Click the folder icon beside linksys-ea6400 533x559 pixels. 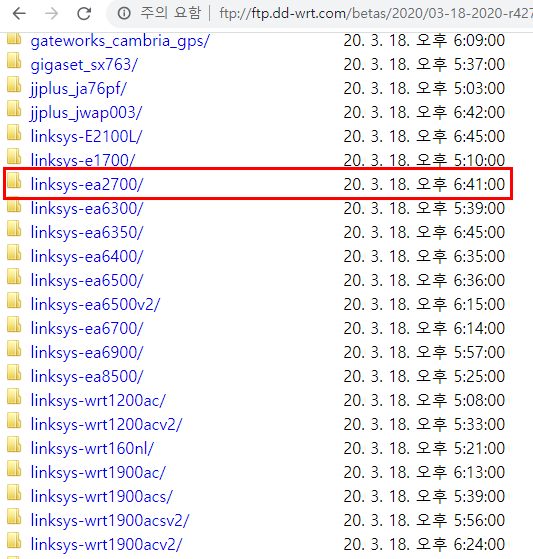coord(14,252)
